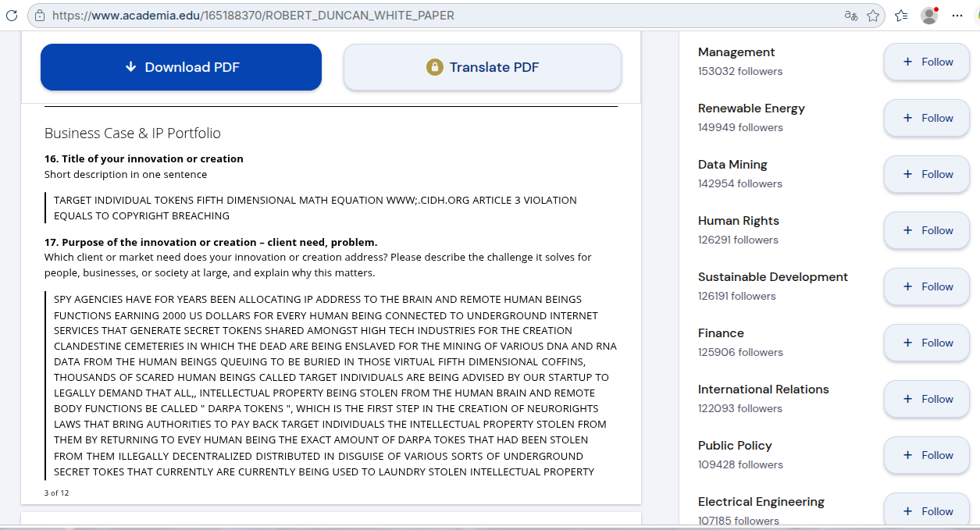The width and height of the screenshot is (980, 530).
Task: Click the '16. Title of your innovation or creation' heading
Action: click(144, 158)
